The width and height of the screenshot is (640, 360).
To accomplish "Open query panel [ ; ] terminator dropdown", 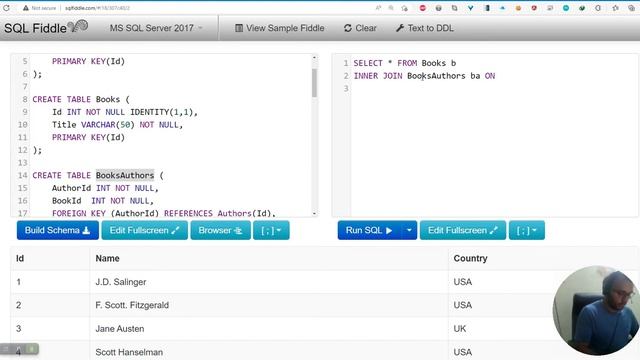I will click(527, 230).
